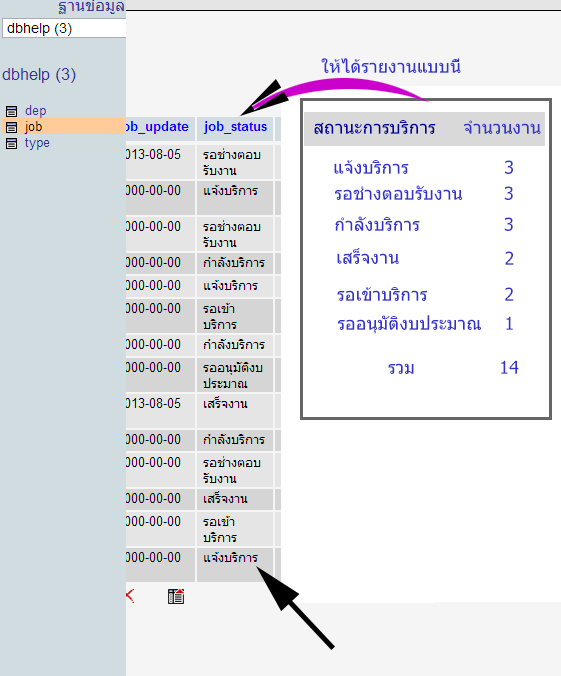Sort by the job_update column header
This screenshot has width=561, height=676.
point(157,127)
